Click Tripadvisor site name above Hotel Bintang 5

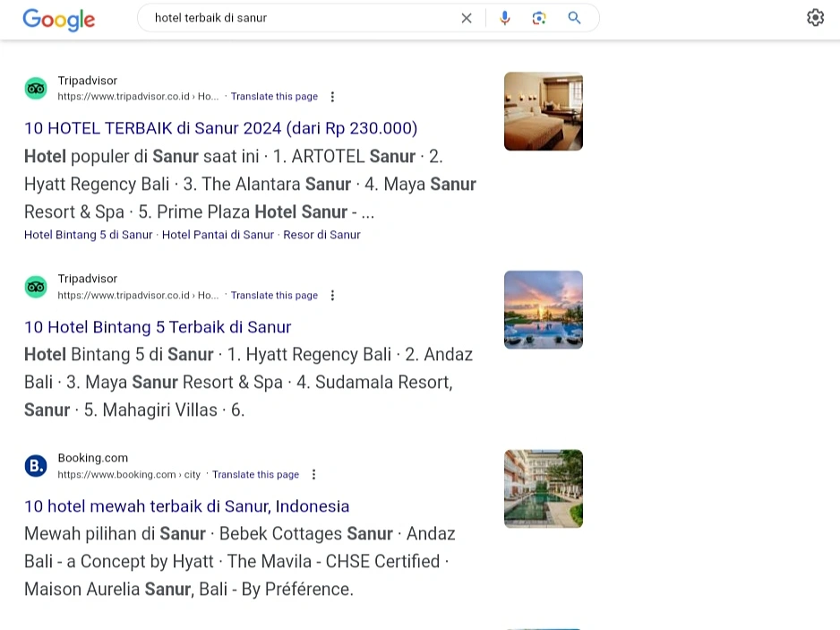88,279
